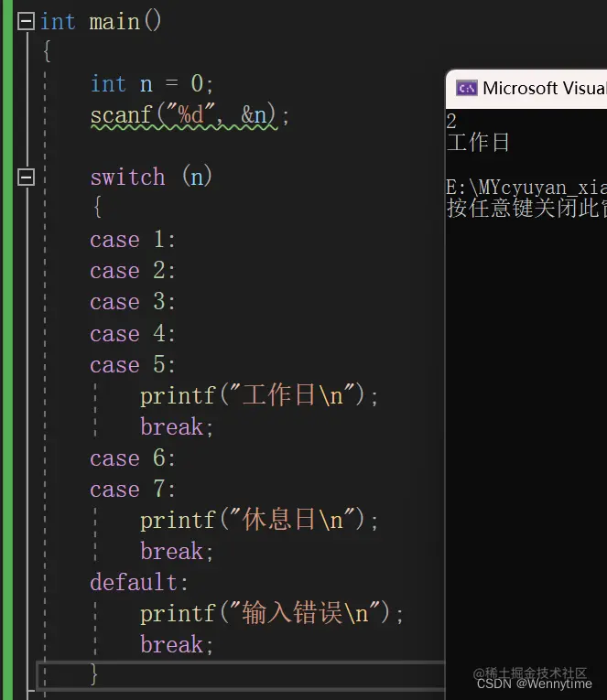Click the break after 工作日 printf
Screen dimensions: 607x700
tap(177, 426)
